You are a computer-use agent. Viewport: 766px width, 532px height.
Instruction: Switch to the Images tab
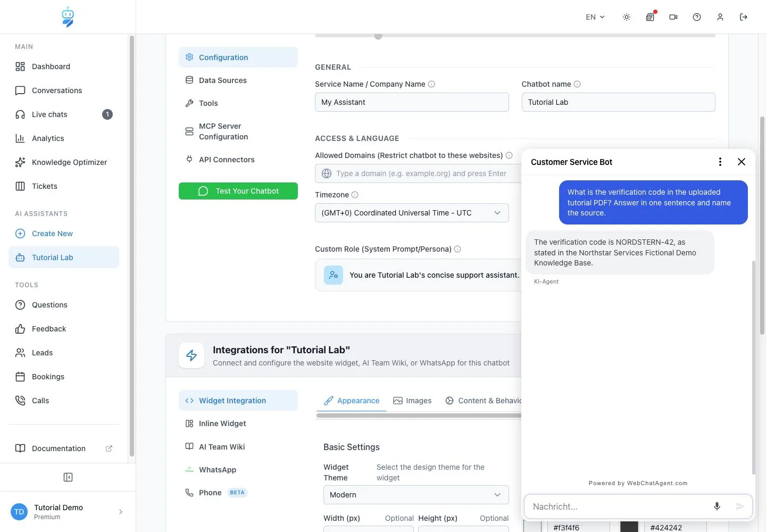(412, 401)
